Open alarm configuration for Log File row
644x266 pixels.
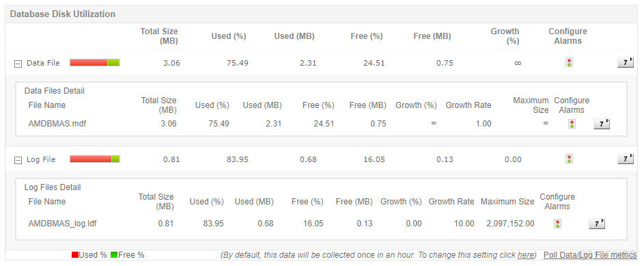(x=569, y=159)
